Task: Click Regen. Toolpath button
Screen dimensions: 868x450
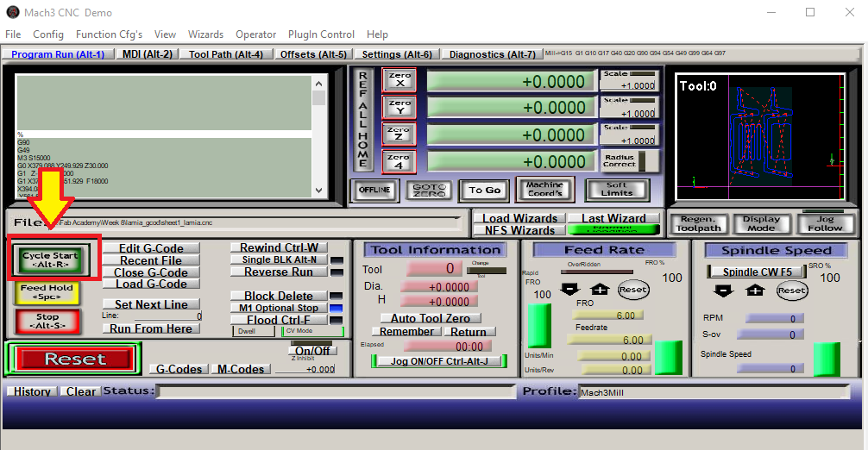Action: [699, 223]
